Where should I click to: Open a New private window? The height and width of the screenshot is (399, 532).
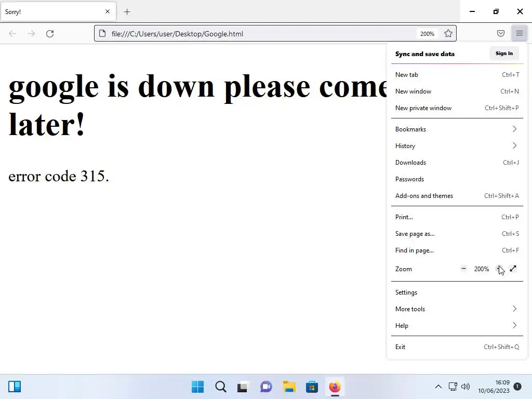457,108
